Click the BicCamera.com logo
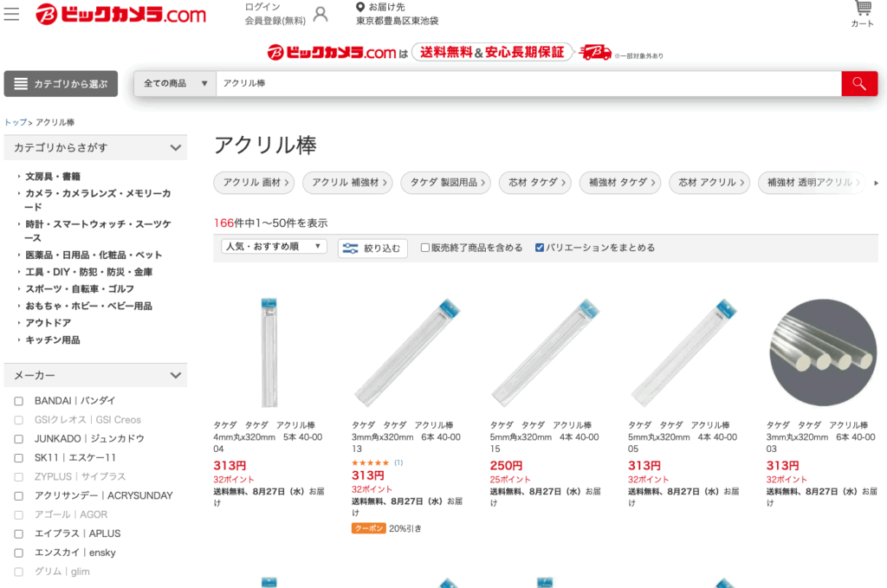The height and width of the screenshot is (588, 887). click(120, 14)
